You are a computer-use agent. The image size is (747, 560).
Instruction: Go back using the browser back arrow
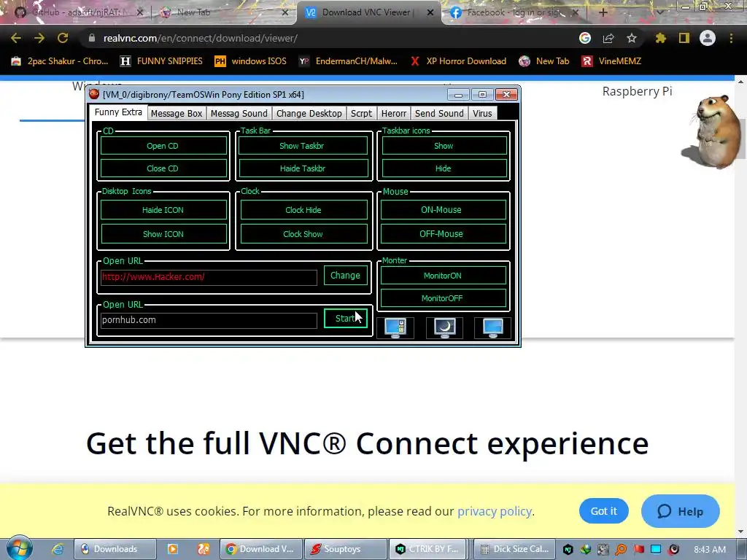coord(16,38)
